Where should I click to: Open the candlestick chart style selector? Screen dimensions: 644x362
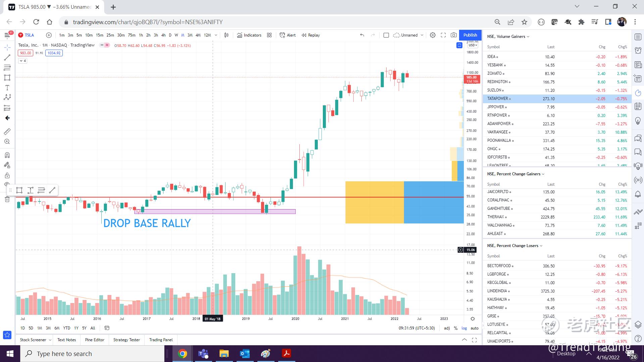(227, 35)
